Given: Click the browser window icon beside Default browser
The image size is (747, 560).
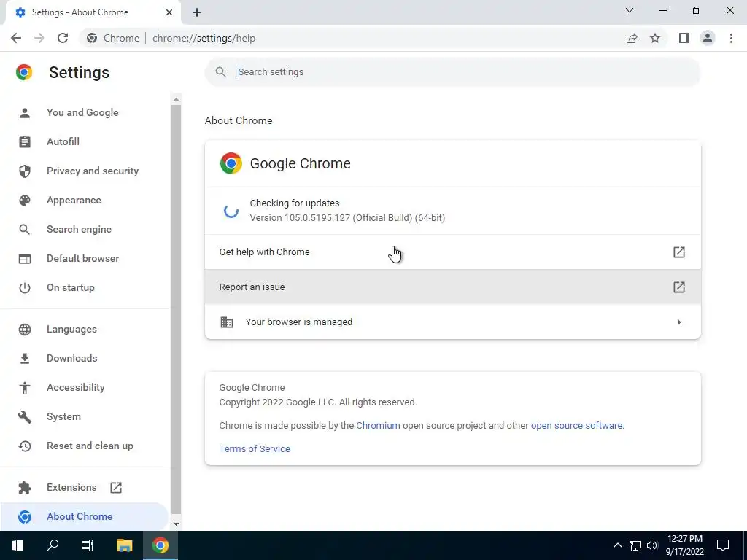Looking at the screenshot, I should pos(25,259).
